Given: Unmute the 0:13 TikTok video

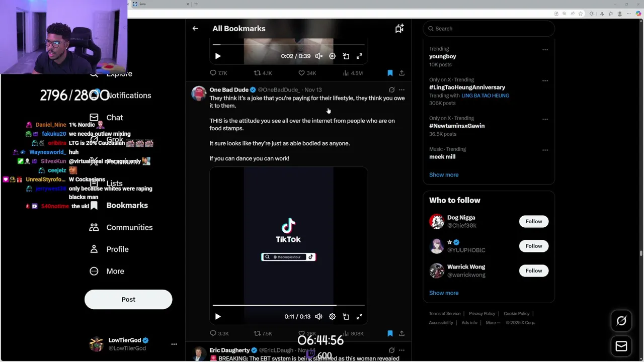Looking at the screenshot, I should pos(318,317).
